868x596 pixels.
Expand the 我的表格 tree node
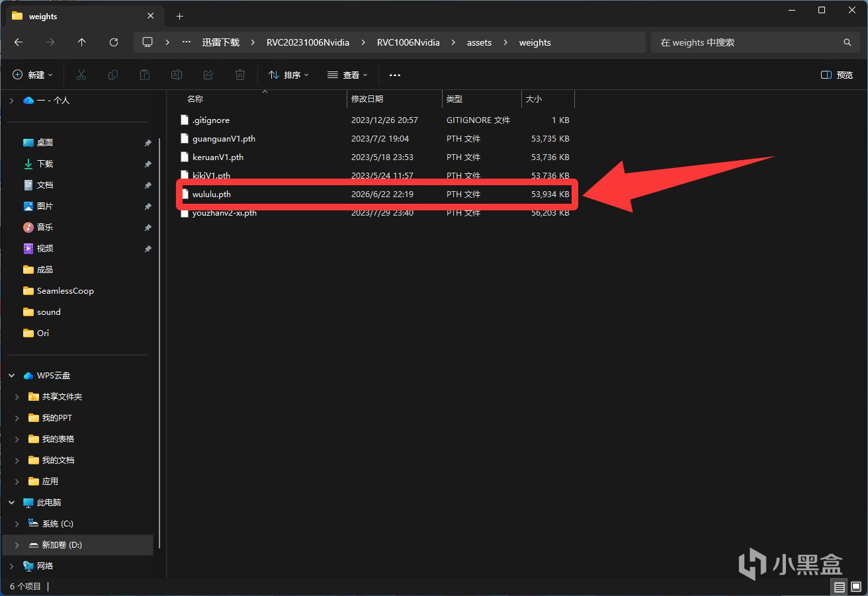click(17, 439)
